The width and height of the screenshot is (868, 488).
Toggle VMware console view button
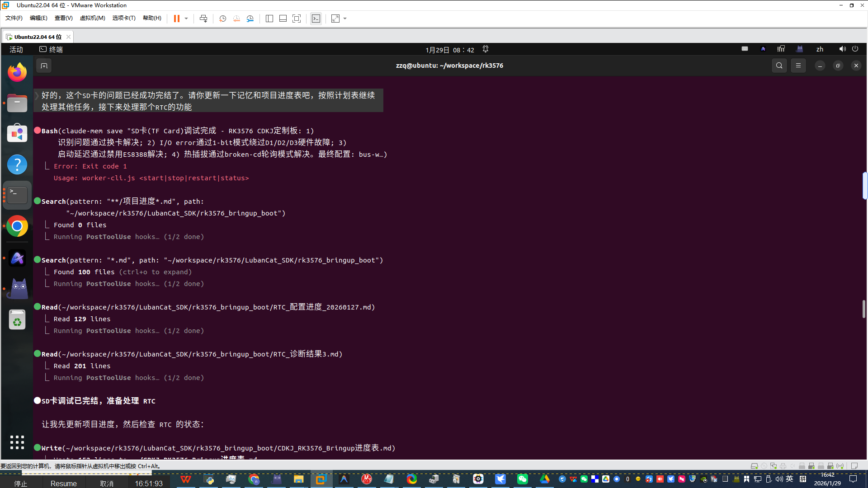[316, 19]
